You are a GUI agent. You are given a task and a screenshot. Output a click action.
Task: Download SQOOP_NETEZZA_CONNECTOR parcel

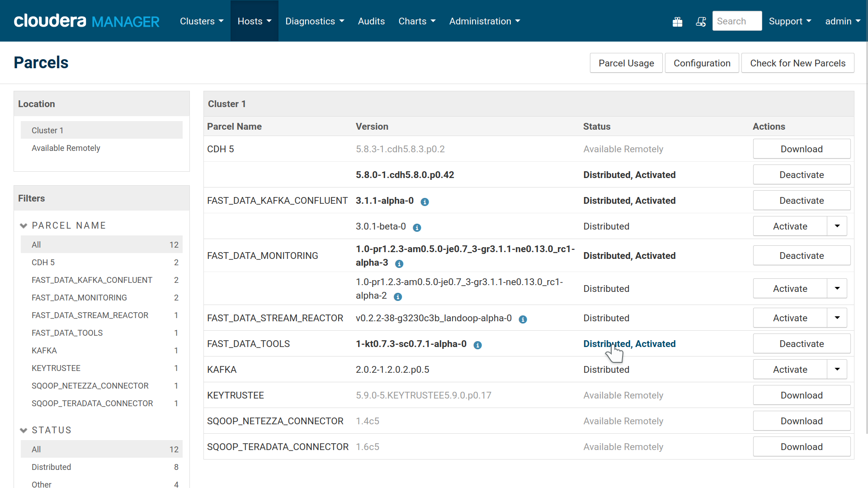pyautogui.click(x=802, y=421)
